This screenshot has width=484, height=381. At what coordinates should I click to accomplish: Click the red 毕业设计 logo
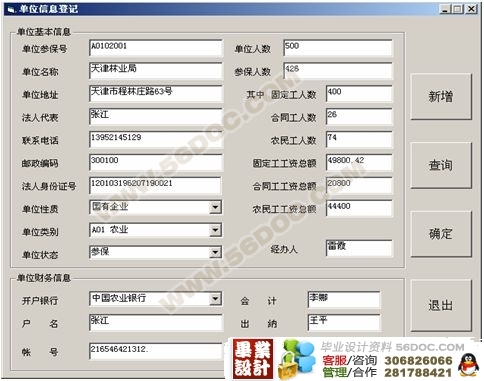(253, 359)
